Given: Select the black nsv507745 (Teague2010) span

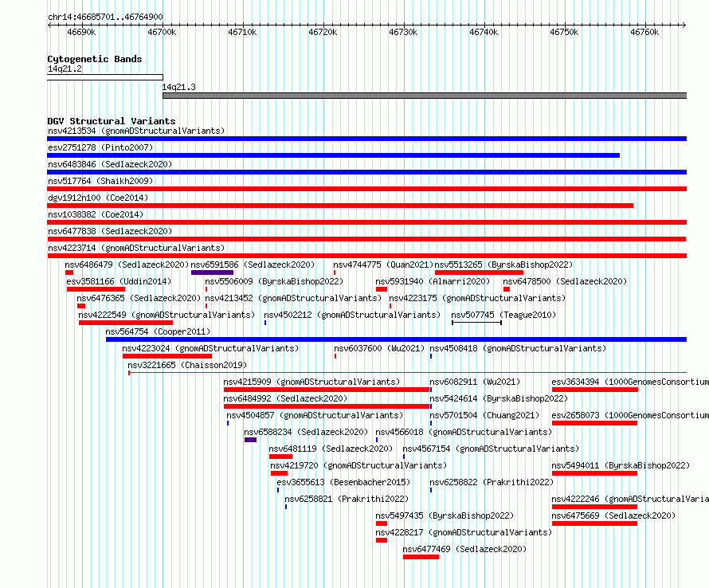Looking at the screenshot, I should [x=476, y=323].
